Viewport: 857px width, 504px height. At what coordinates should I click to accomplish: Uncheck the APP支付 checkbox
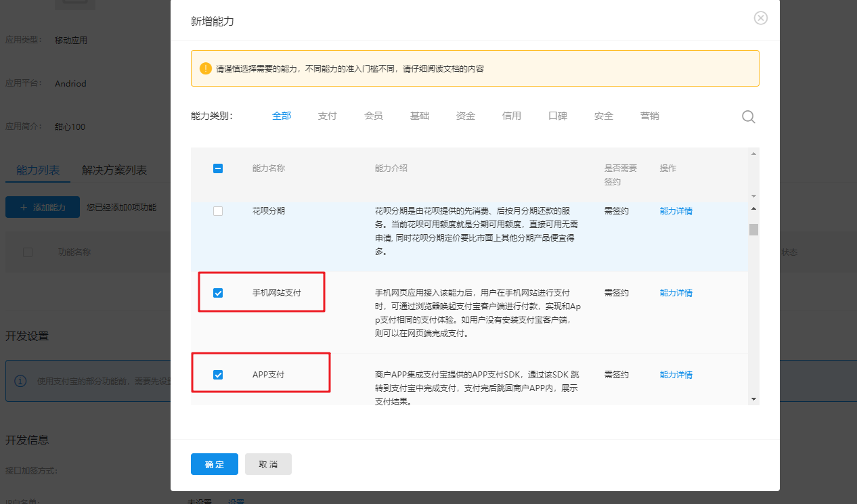tap(218, 375)
